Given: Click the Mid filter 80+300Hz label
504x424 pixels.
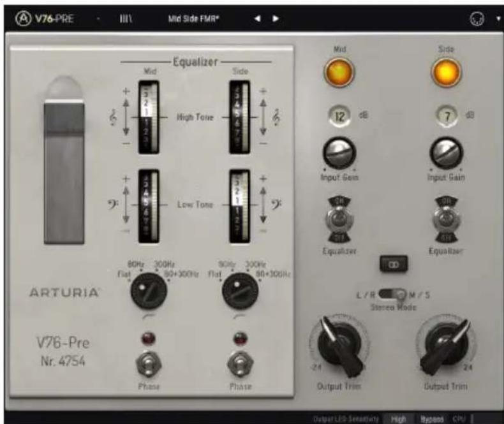Looking at the screenshot, I should [181, 274].
